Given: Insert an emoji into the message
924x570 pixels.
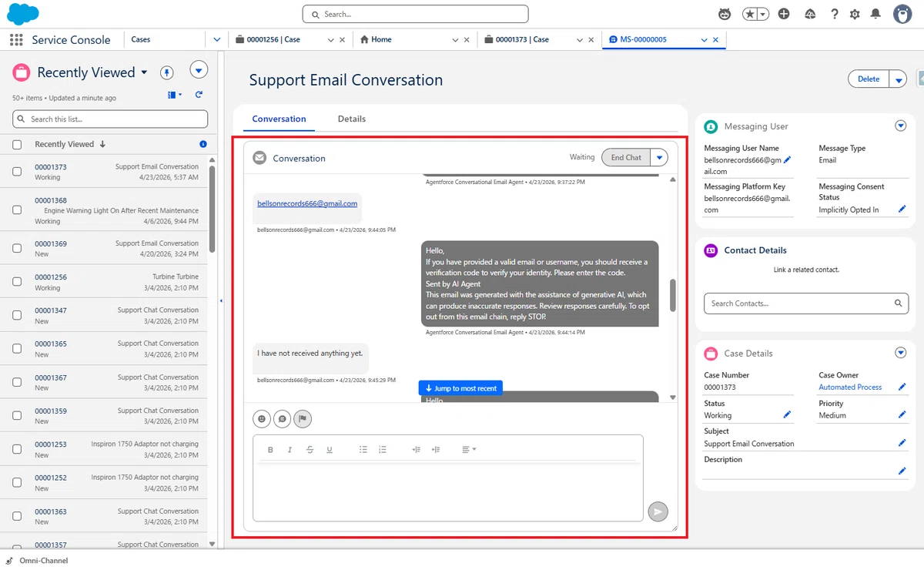Looking at the screenshot, I should [262, 419].
